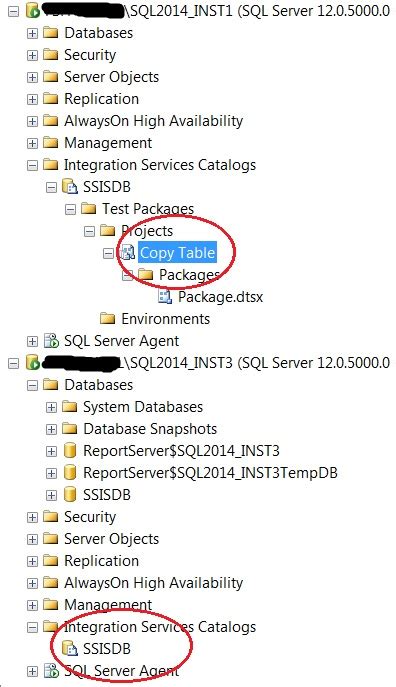
Task: Collapse Databases under SQL2014_INST3
Action: (x=32, y=385)
